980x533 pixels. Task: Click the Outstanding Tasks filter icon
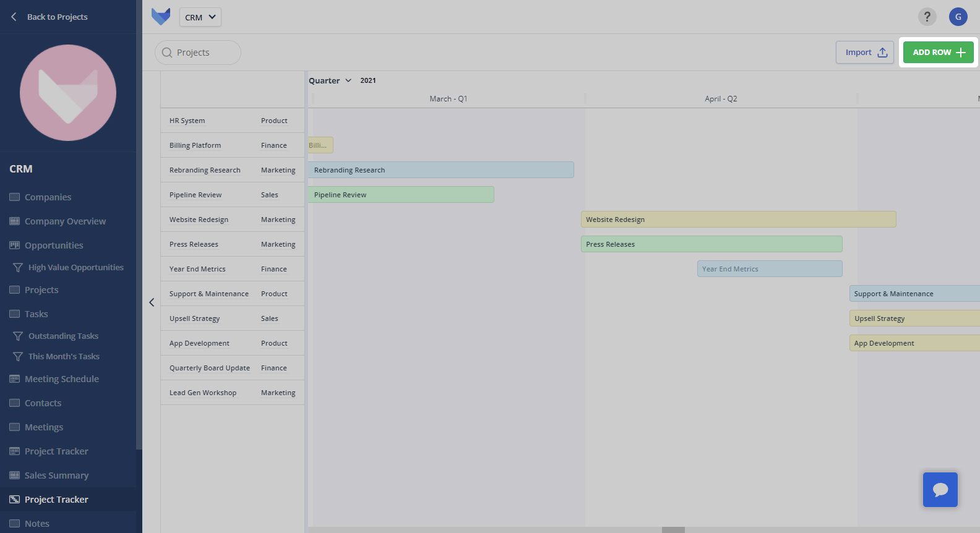(18, 336)
